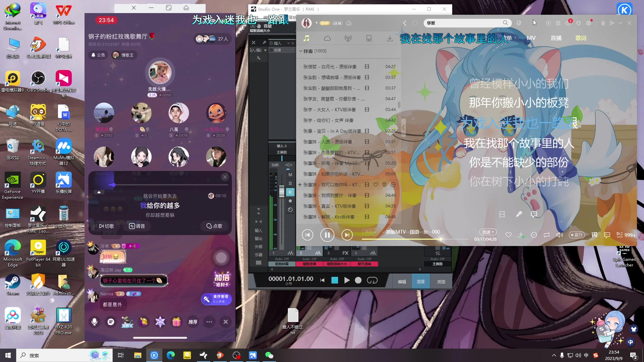Image resolution: width=644 pixels, height=362 pixels.
Task: Open Auto: Off dropdown on Studio One main channel
Action: [437, 259]
